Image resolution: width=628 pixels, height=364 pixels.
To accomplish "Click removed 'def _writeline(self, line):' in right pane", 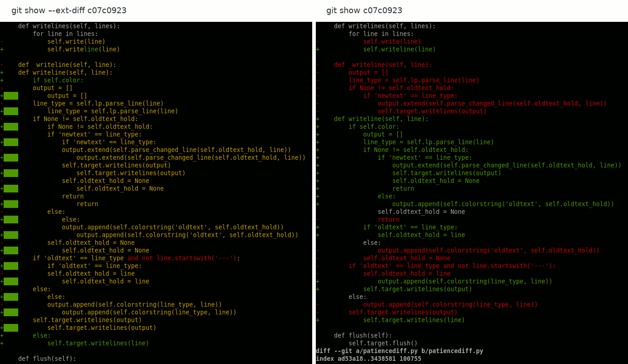I will tap(383, 65).
